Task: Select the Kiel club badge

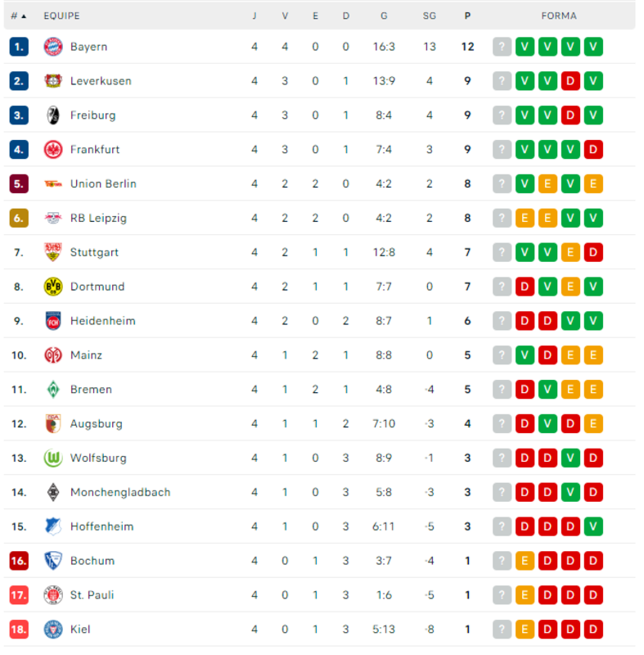Action: (x=53, y=629)
